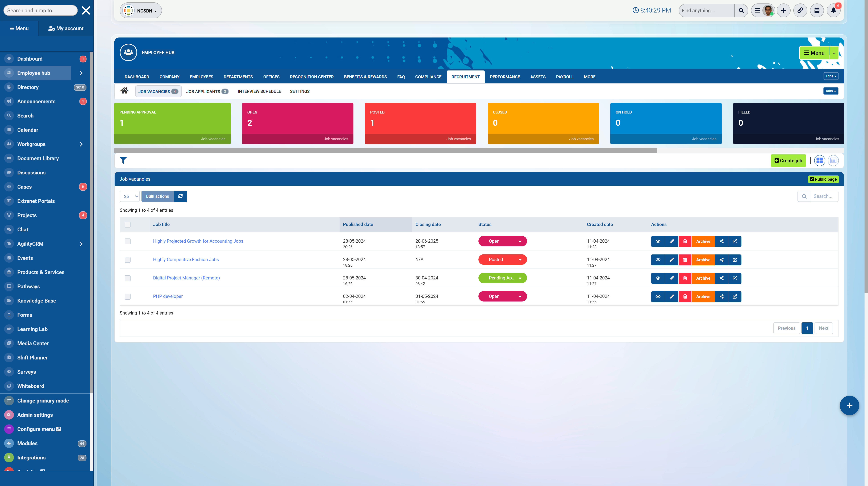Viewport: 868px width, 486px height.
Task: Tick checkbox for PHP developer row
Action: (x=127, y=296)
